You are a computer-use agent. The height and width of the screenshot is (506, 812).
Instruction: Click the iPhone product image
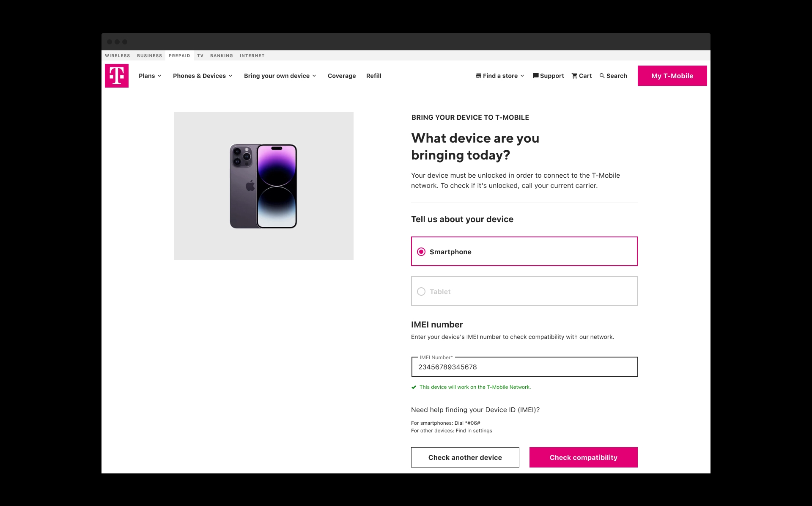coord(263,186)
